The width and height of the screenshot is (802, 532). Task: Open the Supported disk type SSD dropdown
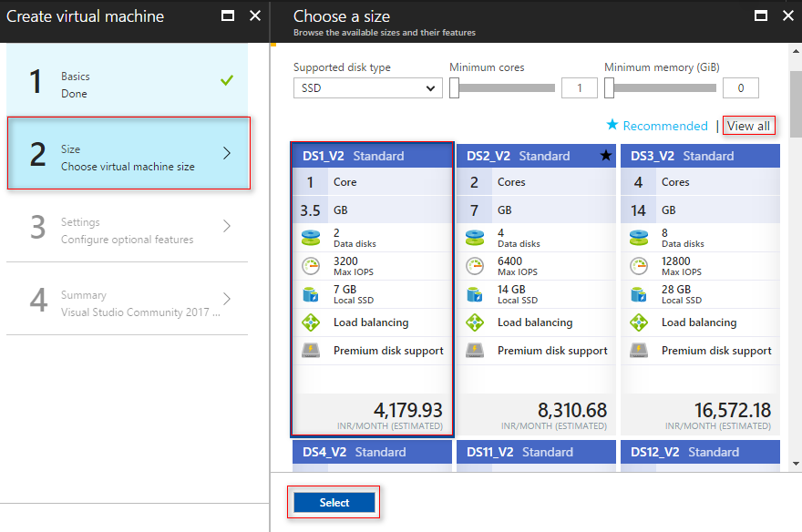[367, 87]
